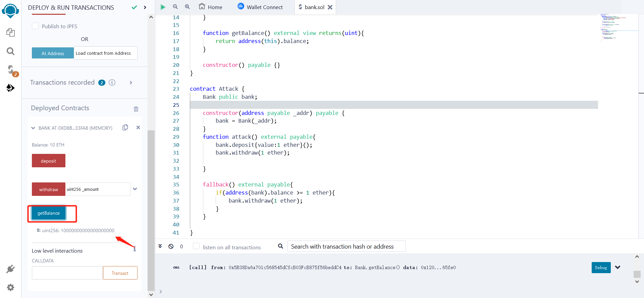
Task: Switch to the Home tab
Action: tap(210, 7)
